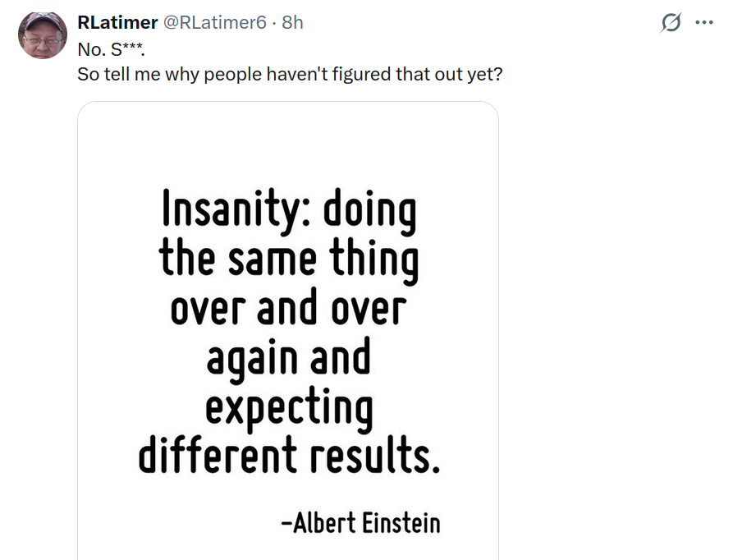Click RLatimer's profile avatar photo
The height and width of the screenshot is (560, 733).
coord(42,35)
